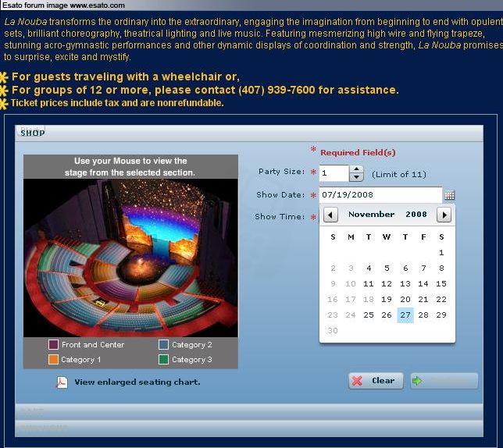Decrease party size with down arrow
This screenshot has height=448, width=503.
(356, 177)
